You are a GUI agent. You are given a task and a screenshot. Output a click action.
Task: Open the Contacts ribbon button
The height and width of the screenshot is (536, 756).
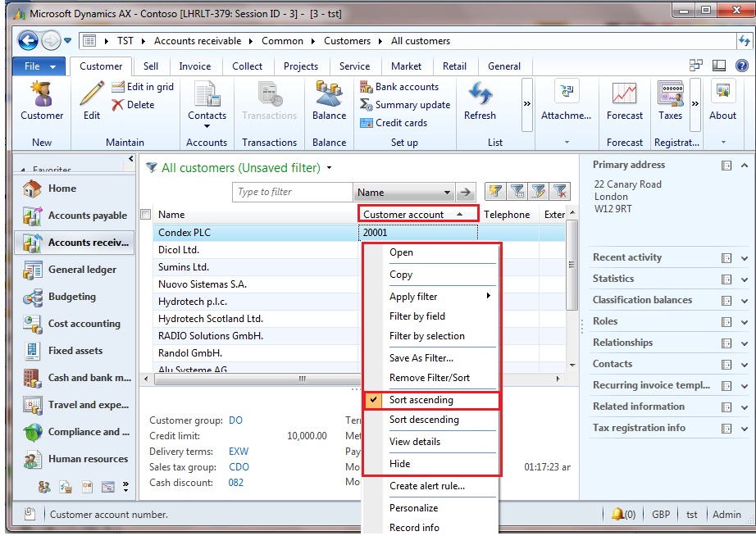click(207, 105)
